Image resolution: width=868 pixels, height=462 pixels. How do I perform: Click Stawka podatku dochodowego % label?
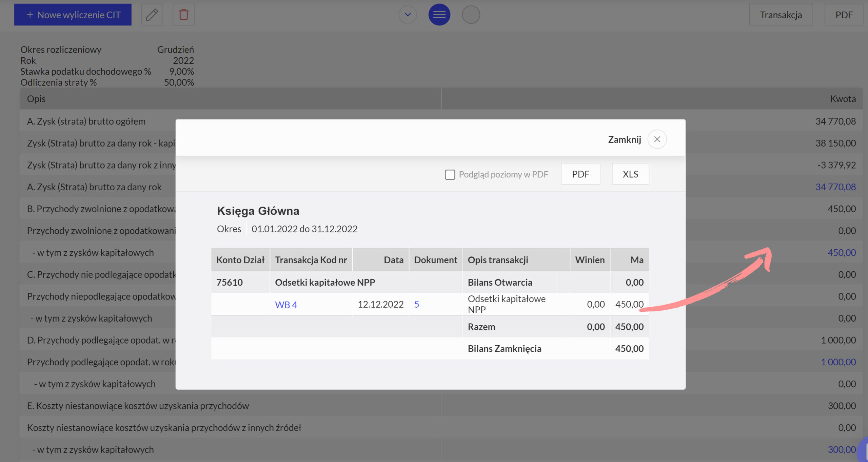point(85,72)
